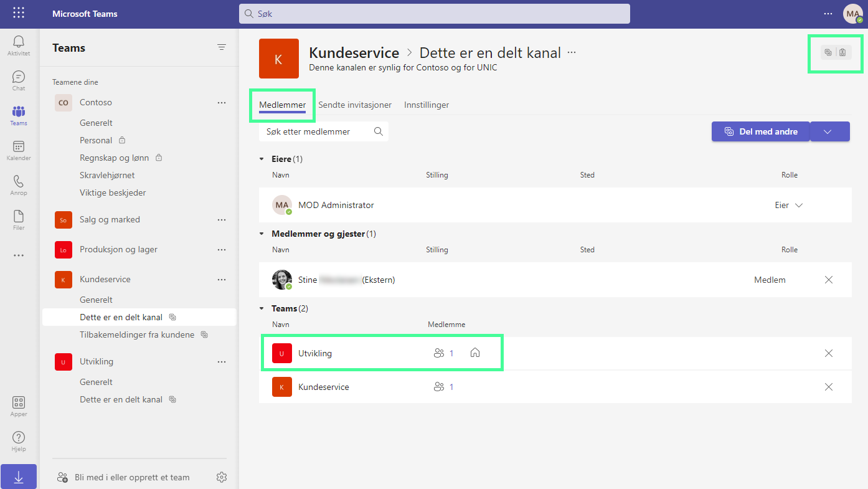Click the home icon on the Utvikling row
Viewport: 868px width, 489px height.
(475, 353)
